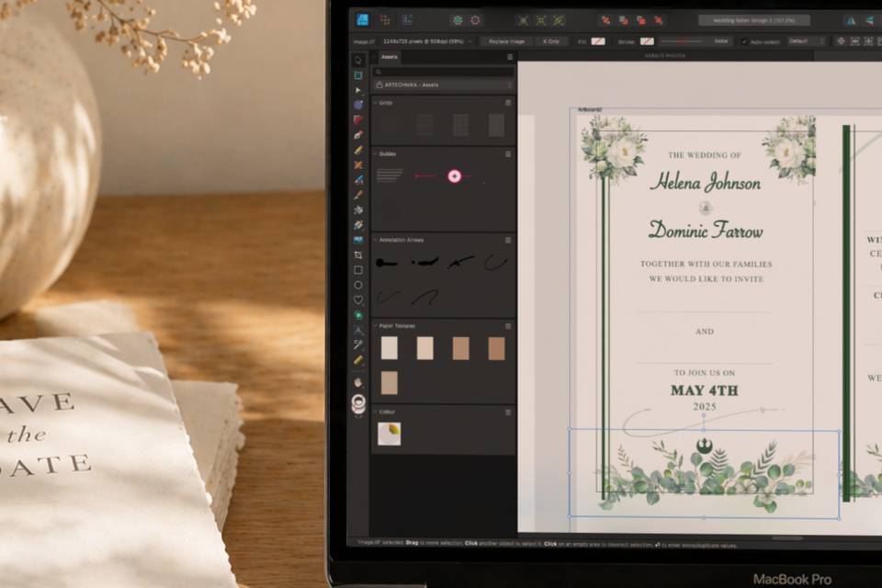Open the Default auto-select dropdown
The height and width of the screenshot is (588, 882).
pyautogui.click(x=806, y=41)
